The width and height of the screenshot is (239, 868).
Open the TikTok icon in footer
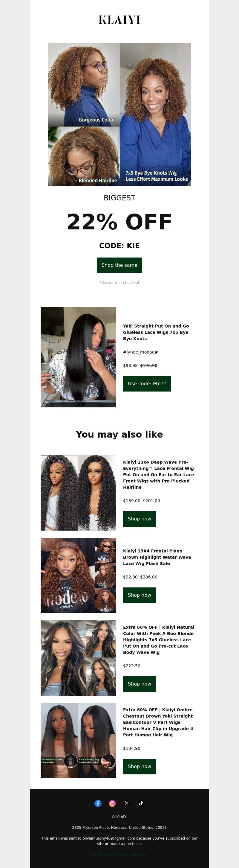(x=141, y=803)
